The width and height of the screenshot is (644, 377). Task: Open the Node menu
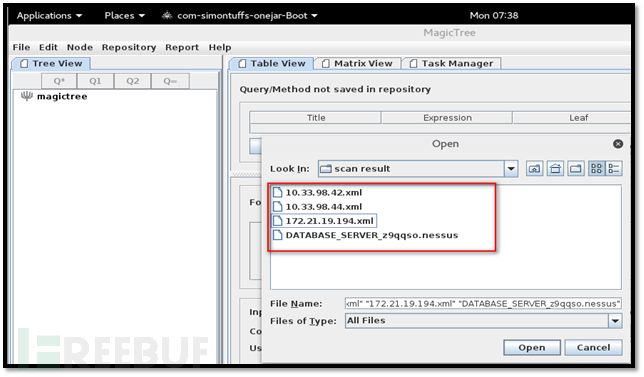pos(80,47)
